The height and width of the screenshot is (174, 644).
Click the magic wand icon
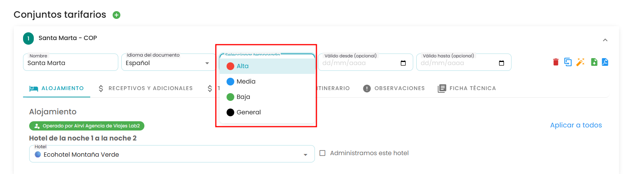(580, 62)
